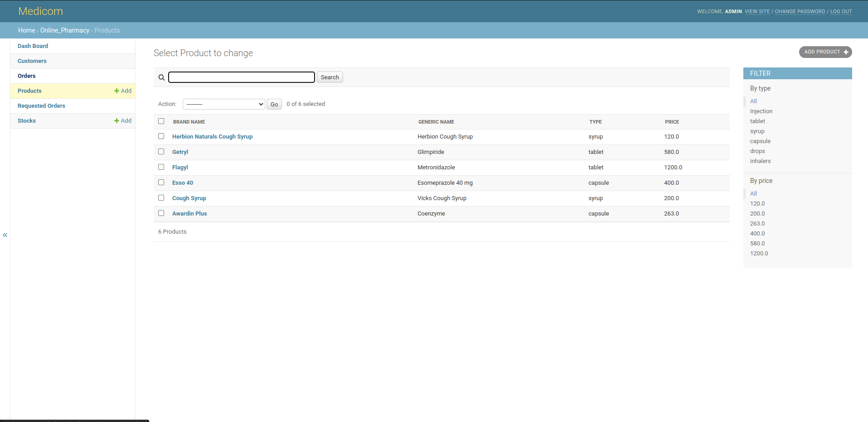Click the Go button

click(x=274, y=104)
